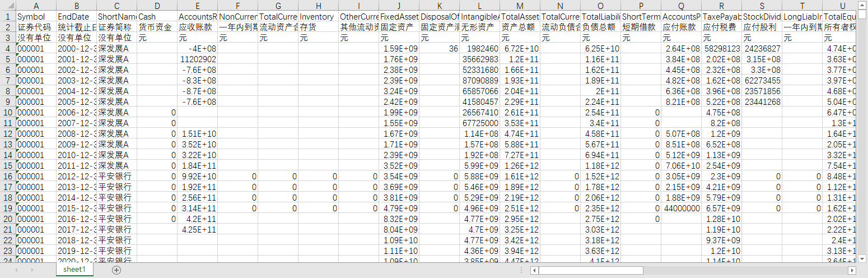Select column E header
Image resolution: width=868 pixels, height=278 pixels.
(x=197, y=6)
